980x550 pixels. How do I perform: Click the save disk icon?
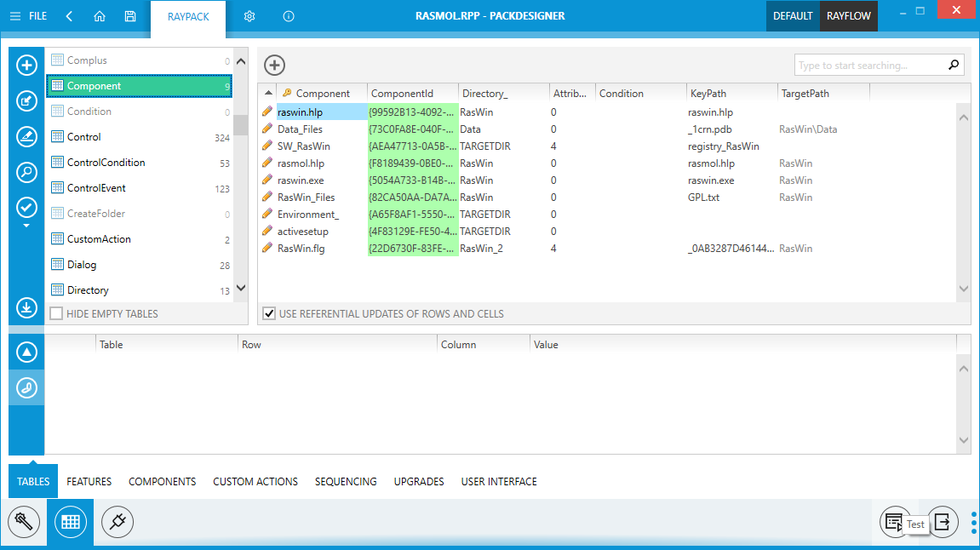coord(129,16)
